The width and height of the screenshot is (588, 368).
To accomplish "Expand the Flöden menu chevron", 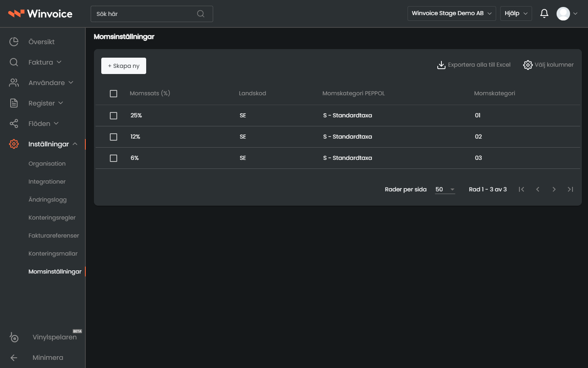I will click(56, 123).
